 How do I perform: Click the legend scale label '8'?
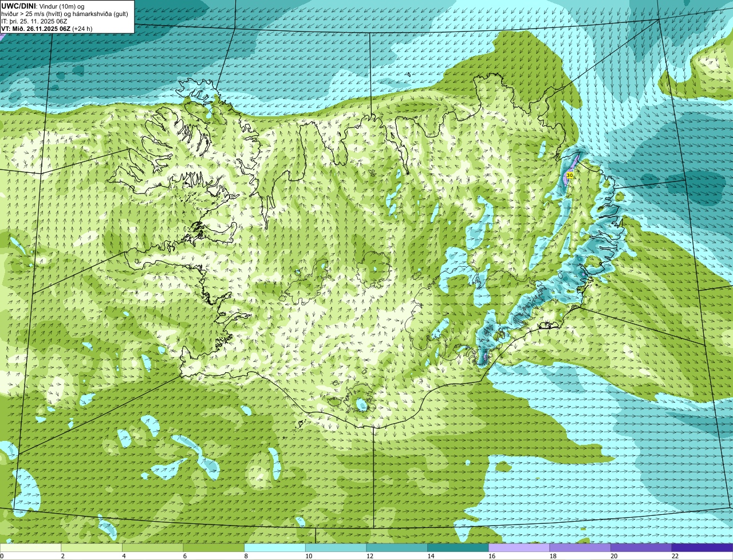pyautogui.click(x=246, y=556)
